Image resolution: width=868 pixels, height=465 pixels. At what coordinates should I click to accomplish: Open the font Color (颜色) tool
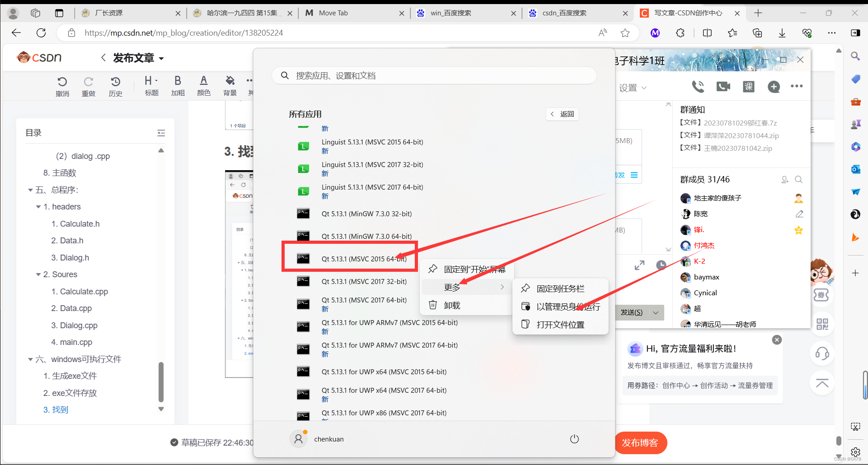click(204, 81)
